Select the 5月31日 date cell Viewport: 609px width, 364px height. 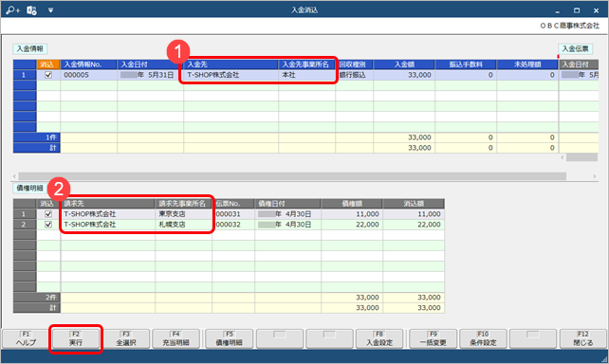pos(150,75)
